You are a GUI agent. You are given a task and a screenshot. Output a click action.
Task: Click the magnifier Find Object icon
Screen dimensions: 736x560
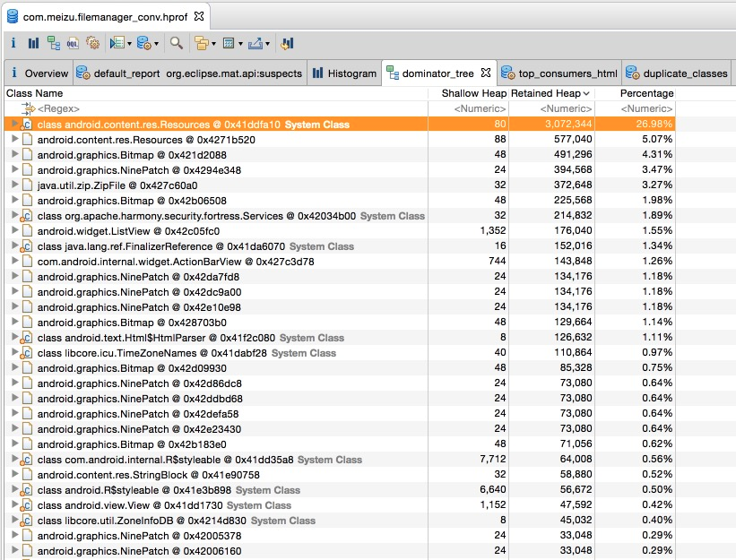(177, 43)
